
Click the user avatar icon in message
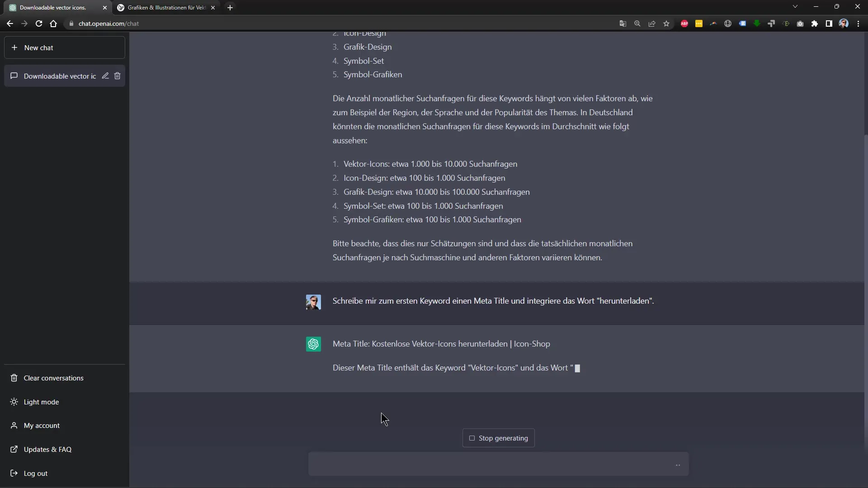point(313,301)
